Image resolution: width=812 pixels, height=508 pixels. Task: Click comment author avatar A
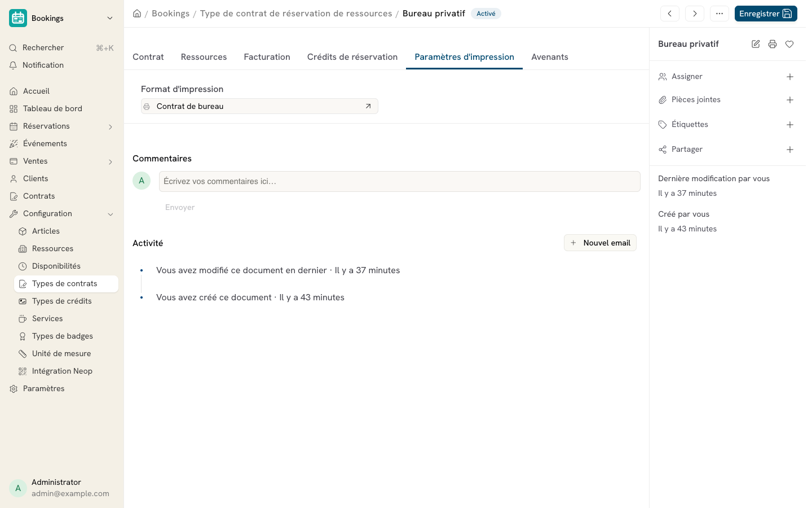click(x=142, y=181)
